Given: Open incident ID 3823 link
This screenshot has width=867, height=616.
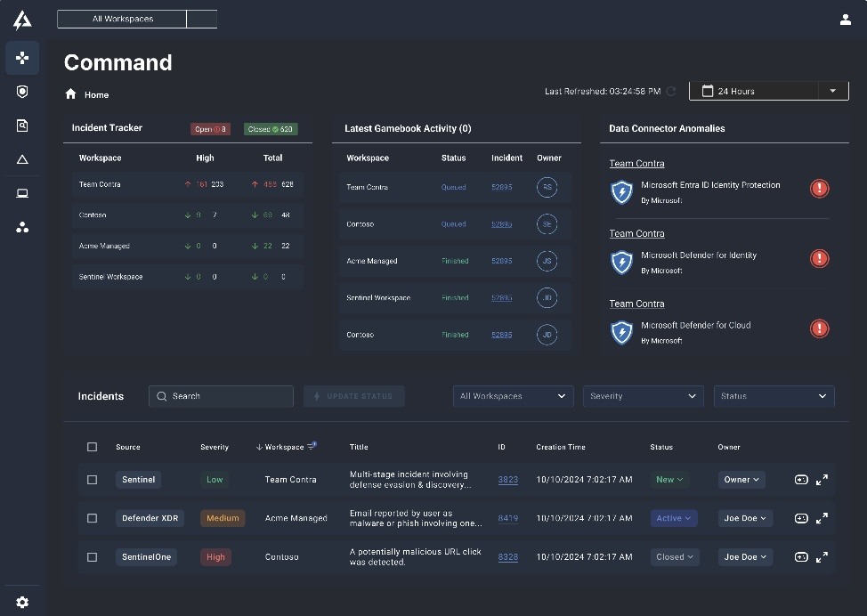Looking at the screenshot, I should point(507,480).
